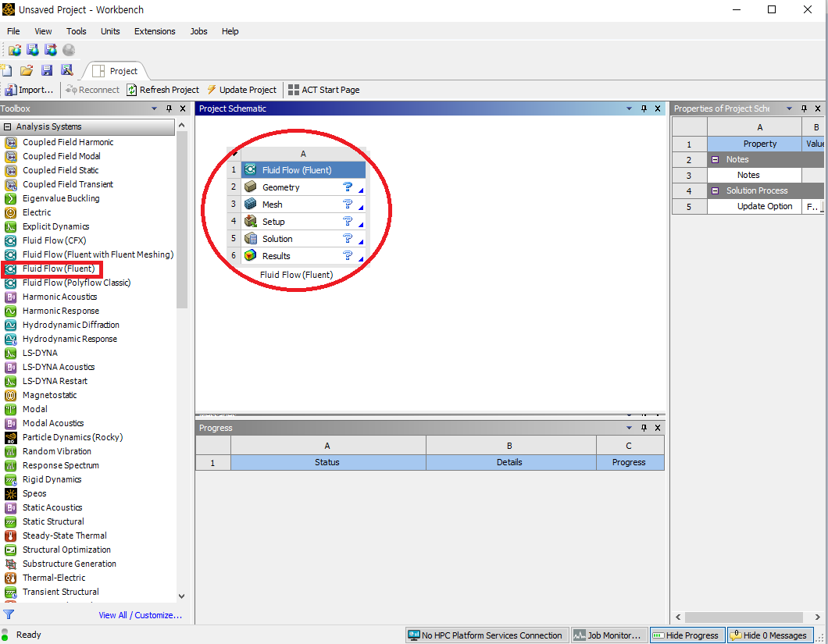Open the Update Option value dropdown
The height and width of the screenshot is (644, 828).
click(x=823, y=207)
